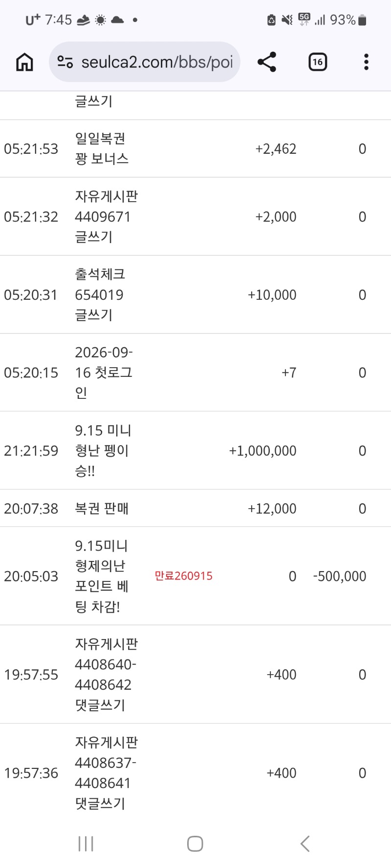Open the three-dot browser menu

[366, 62]
